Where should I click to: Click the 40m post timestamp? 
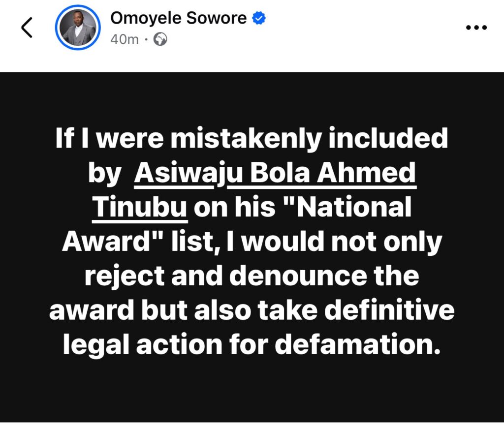(x=125, y=39)
